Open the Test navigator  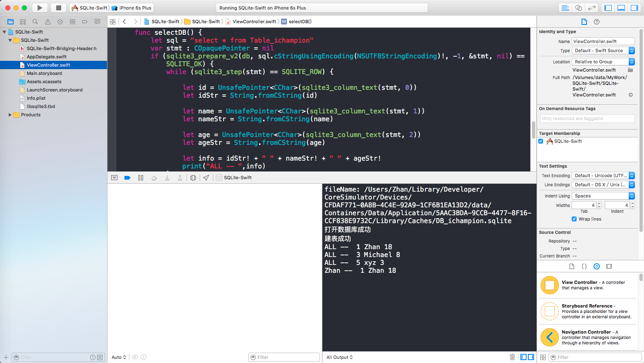coord(60,22)
